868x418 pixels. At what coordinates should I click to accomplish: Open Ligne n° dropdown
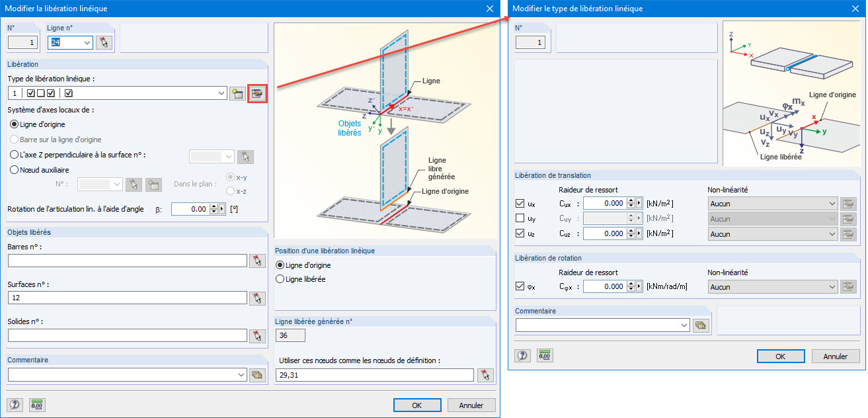[x=87, y=42]
